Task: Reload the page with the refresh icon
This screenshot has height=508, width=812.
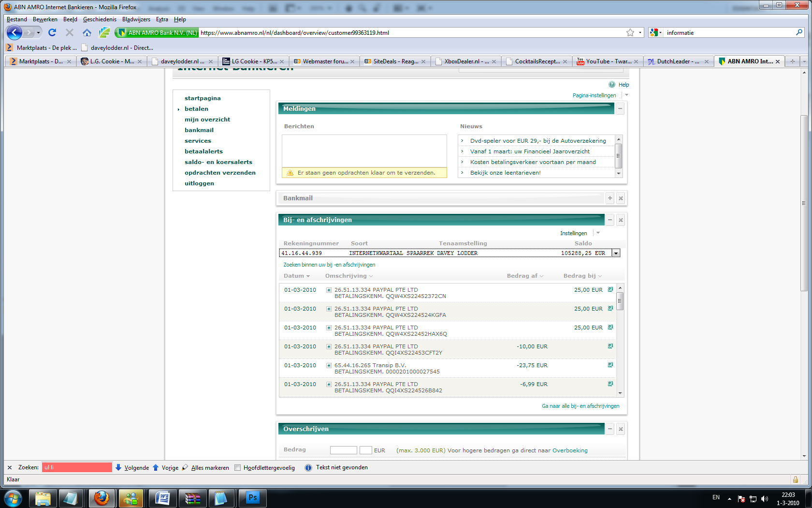Action: (52, 32)
